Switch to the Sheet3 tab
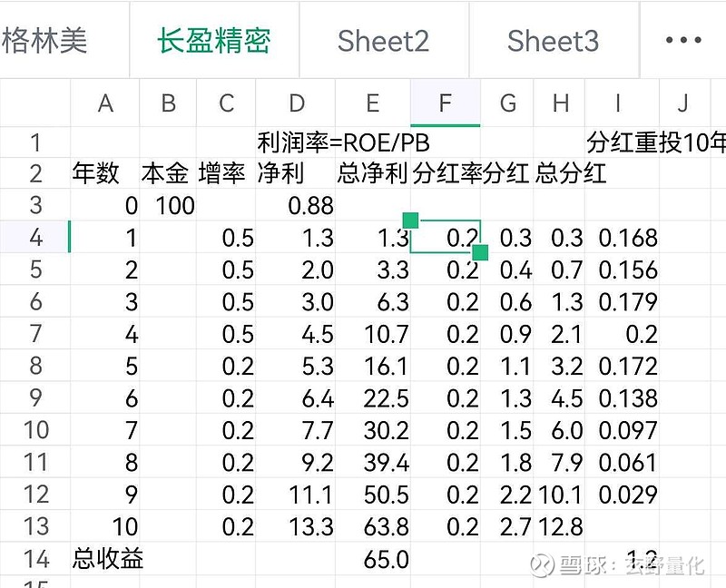The image size is (726, 588). [553, 41]
